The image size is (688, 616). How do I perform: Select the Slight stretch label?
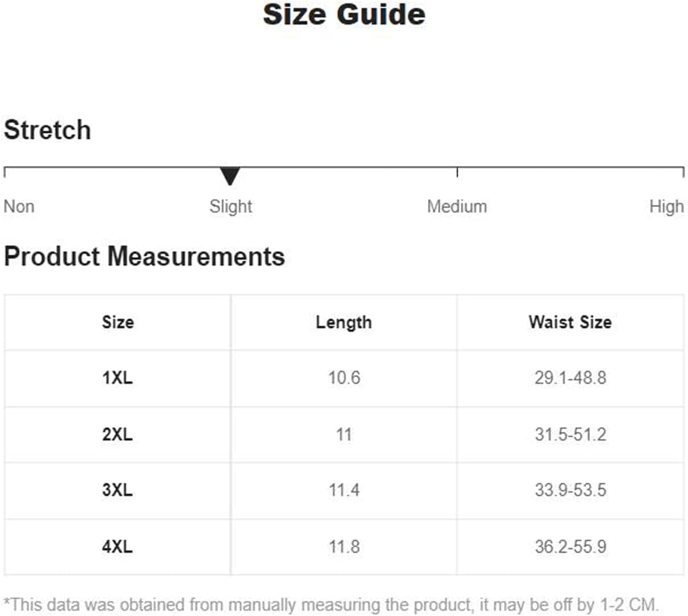pos(230,206)
